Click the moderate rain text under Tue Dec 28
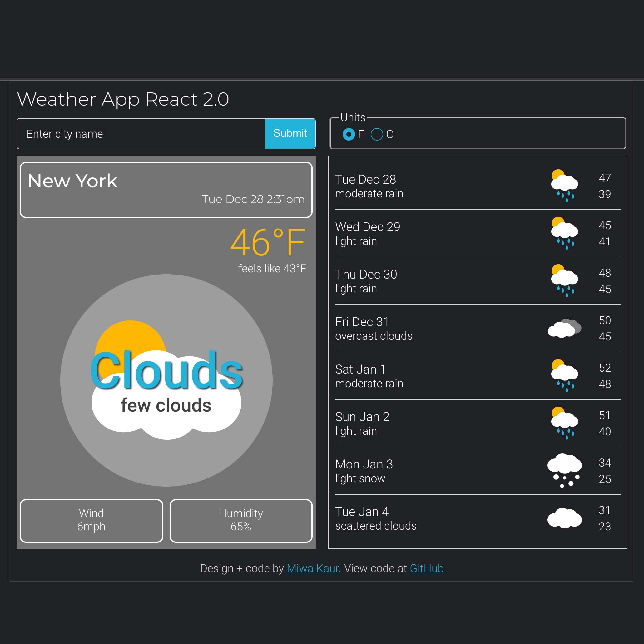Viewport: 644px width, 644px height. [x=369, y=194]
